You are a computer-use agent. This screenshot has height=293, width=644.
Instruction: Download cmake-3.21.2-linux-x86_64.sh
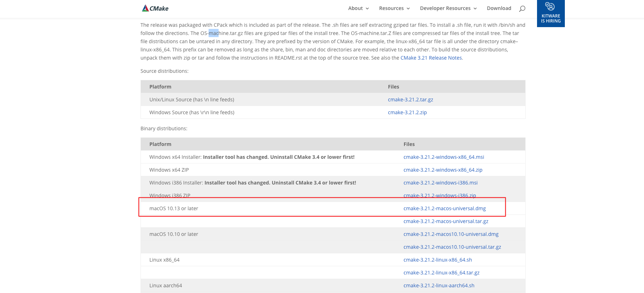coord(438,260)
